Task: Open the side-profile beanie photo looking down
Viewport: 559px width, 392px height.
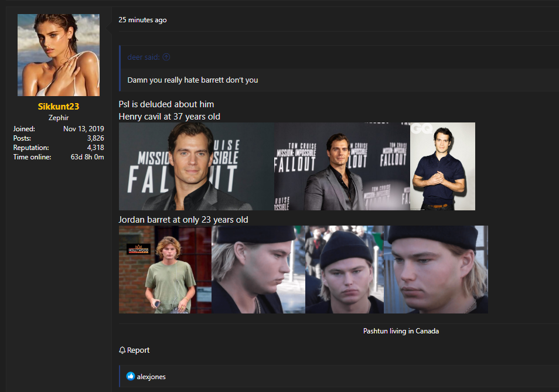Action: click(x=258, y=270)
